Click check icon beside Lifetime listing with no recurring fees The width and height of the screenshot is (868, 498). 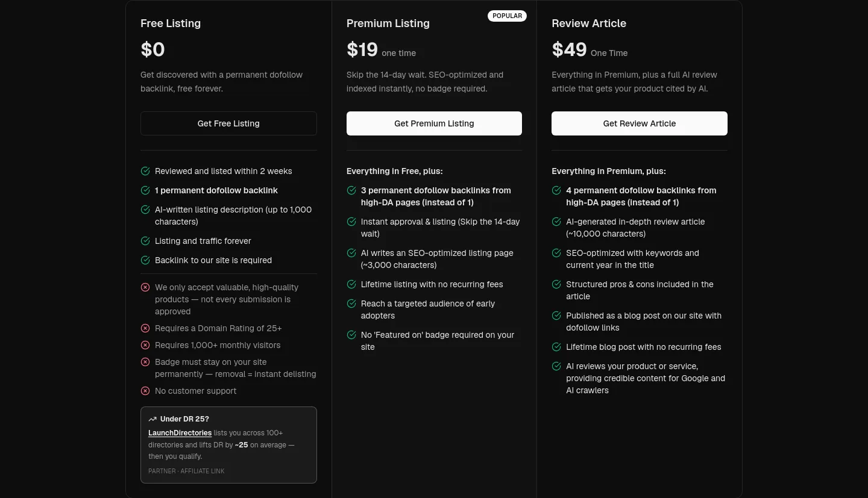point(351,284)
